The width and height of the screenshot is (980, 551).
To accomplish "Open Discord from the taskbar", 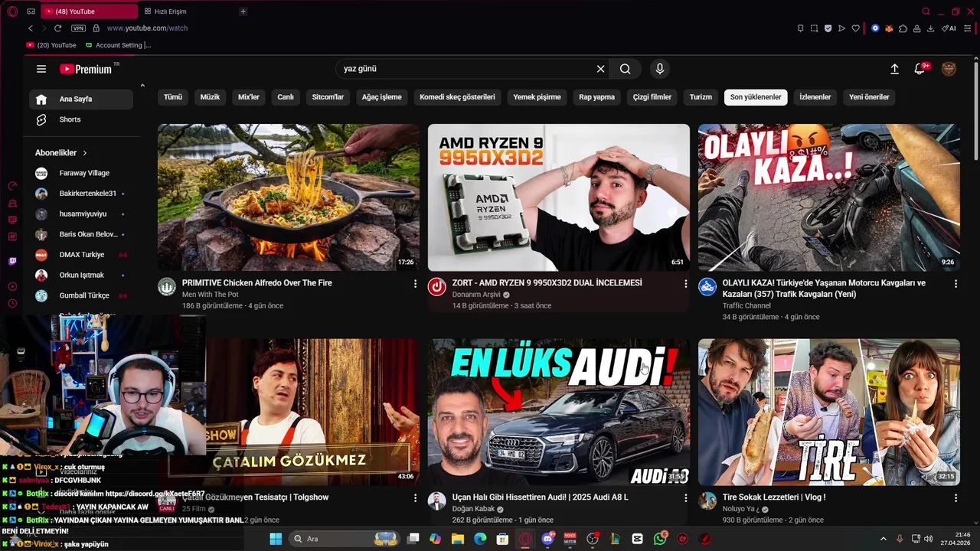I will (547, 539).
